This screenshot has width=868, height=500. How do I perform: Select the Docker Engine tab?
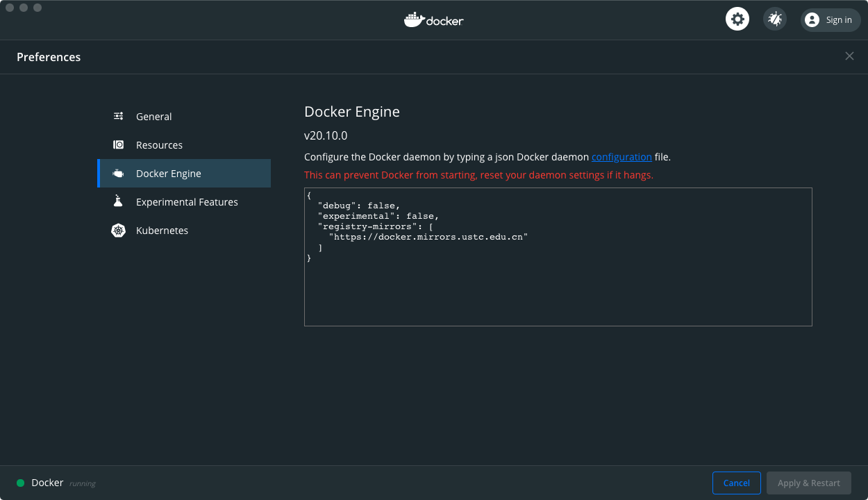coord(184,174)
